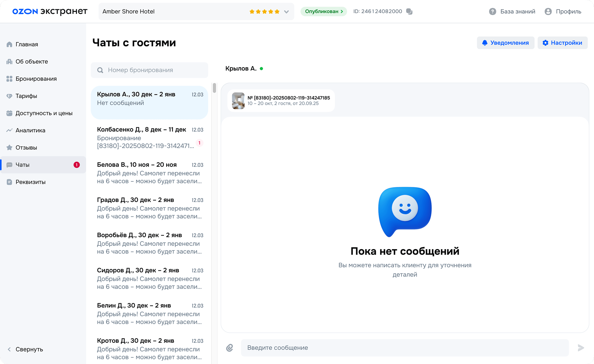Screen dimensions: 594x364
Task: Open Профиль user avatar icon
Action: coord(548,11)
